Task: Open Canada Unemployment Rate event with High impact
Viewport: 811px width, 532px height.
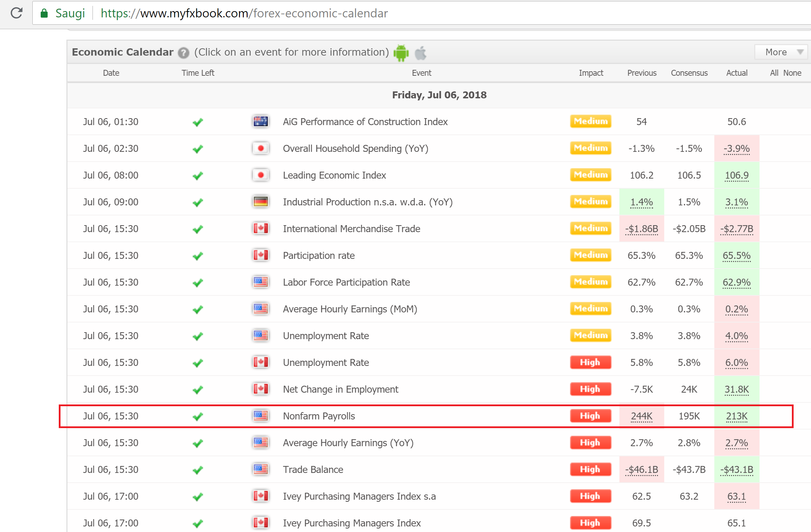Action: [326, 362]
